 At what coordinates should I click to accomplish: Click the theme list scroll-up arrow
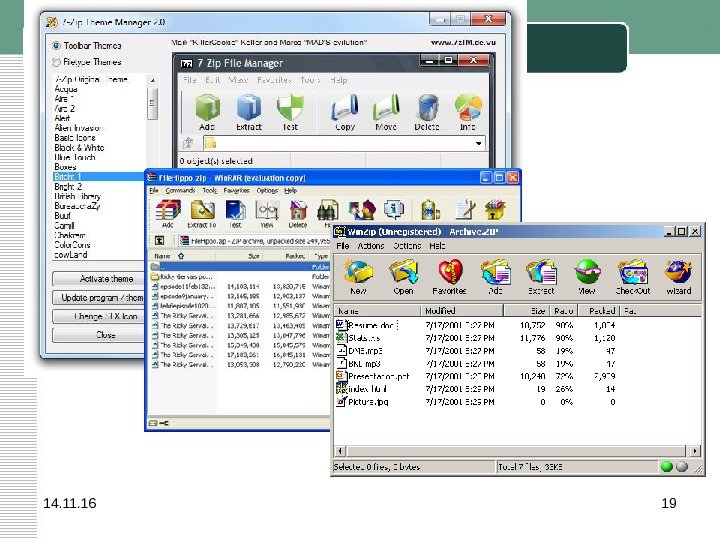[x=152, y=80]
